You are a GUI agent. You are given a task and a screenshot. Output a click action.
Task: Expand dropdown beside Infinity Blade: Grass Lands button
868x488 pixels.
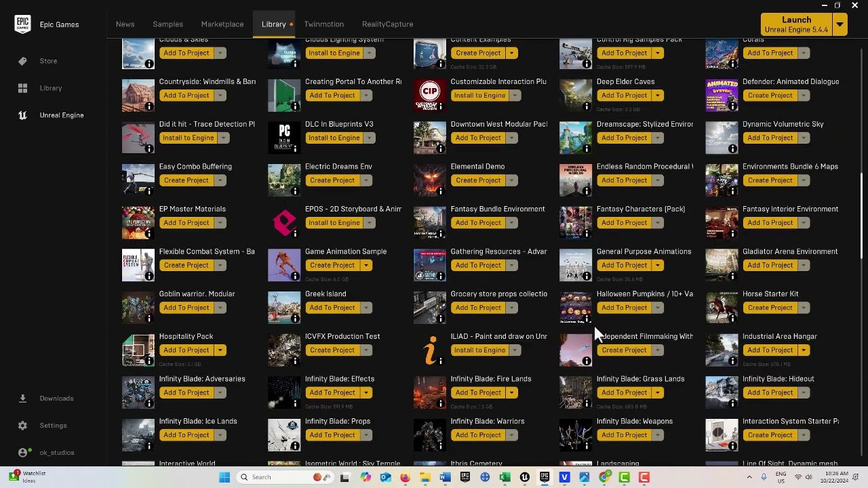tap(658, 392)
